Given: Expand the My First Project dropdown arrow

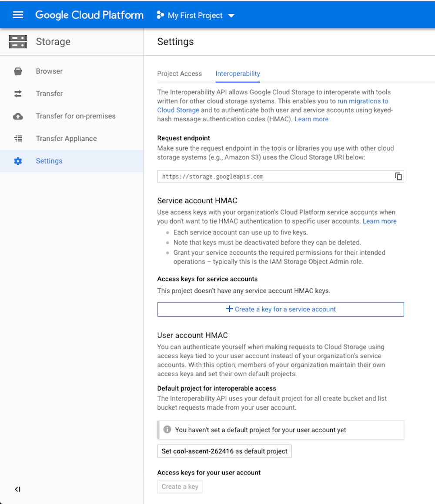Looking at the screenshot, I should (x=231, y=16).
